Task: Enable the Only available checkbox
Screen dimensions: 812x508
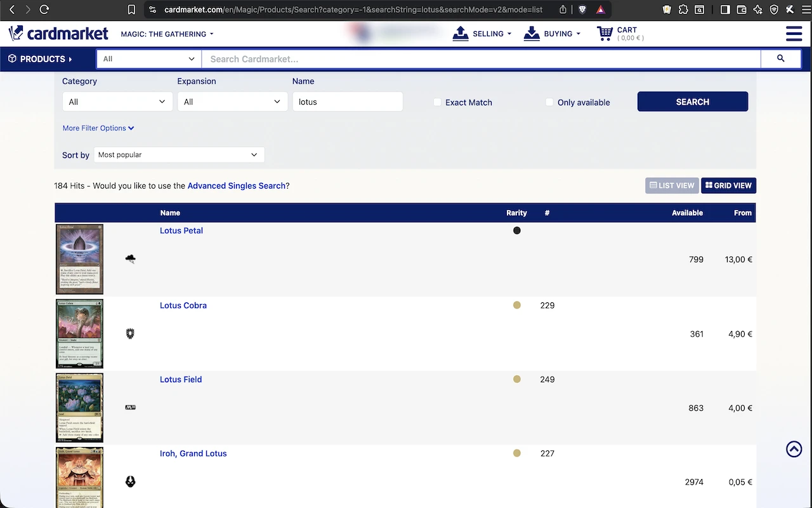Action: (x=549, y=102)
